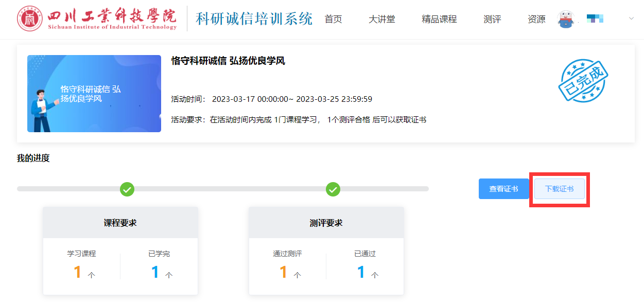Click the Sichuan Institute of Industrial Technology logo
644x304 pixels.
tap(97, 19)
